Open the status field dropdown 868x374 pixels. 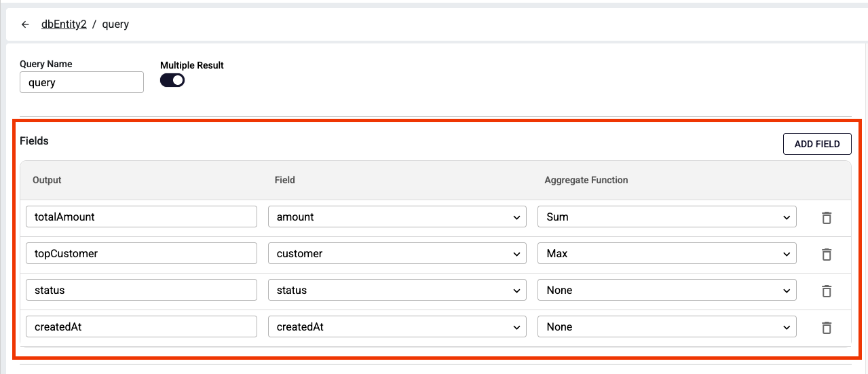pyautogui.click(x=397, y=291)
